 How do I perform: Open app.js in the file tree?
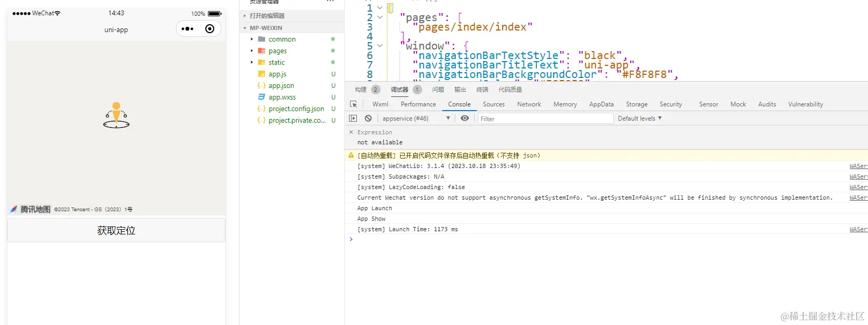(x=277, y=74)
